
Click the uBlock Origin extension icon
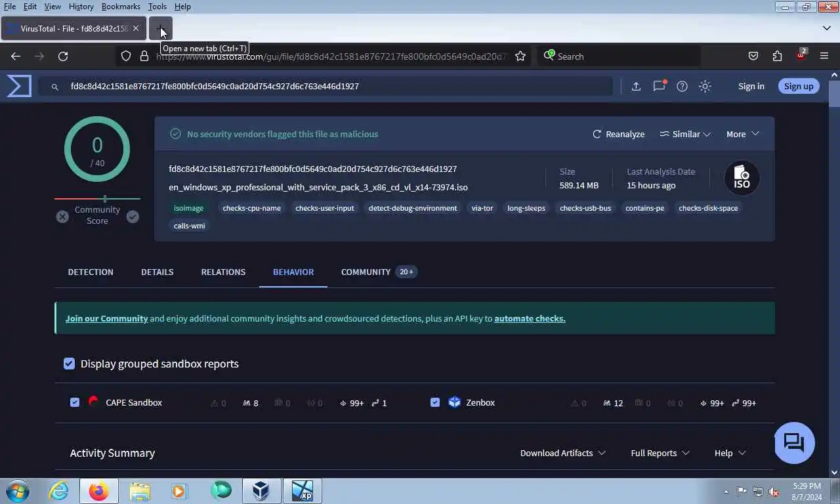click(801, 55)
